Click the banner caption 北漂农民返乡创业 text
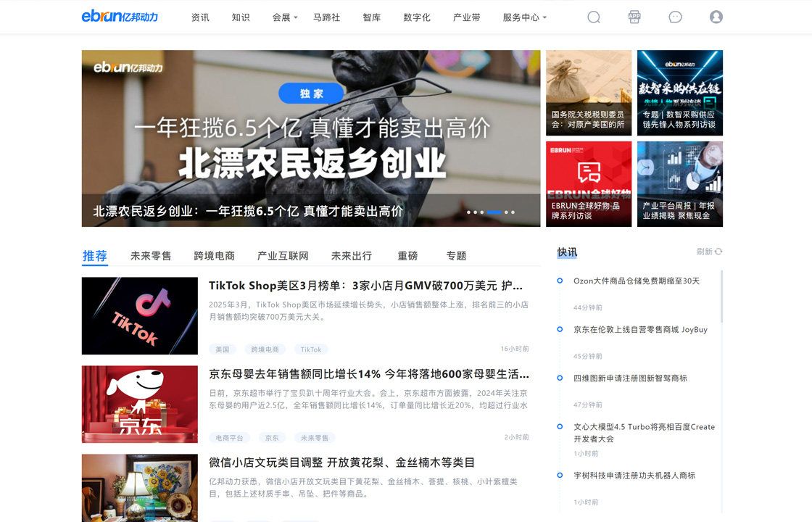 pyautogui.click(x=248, y=211)
